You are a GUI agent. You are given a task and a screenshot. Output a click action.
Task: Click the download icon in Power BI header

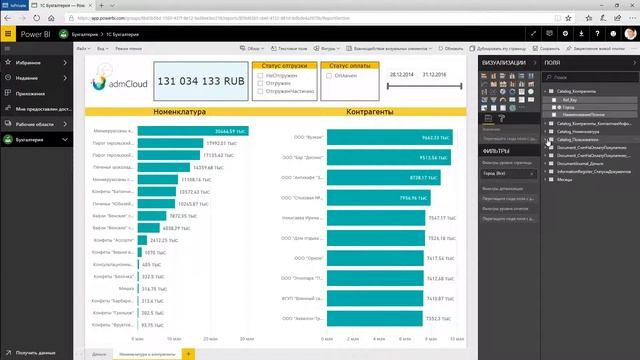(x=581, y=34)
